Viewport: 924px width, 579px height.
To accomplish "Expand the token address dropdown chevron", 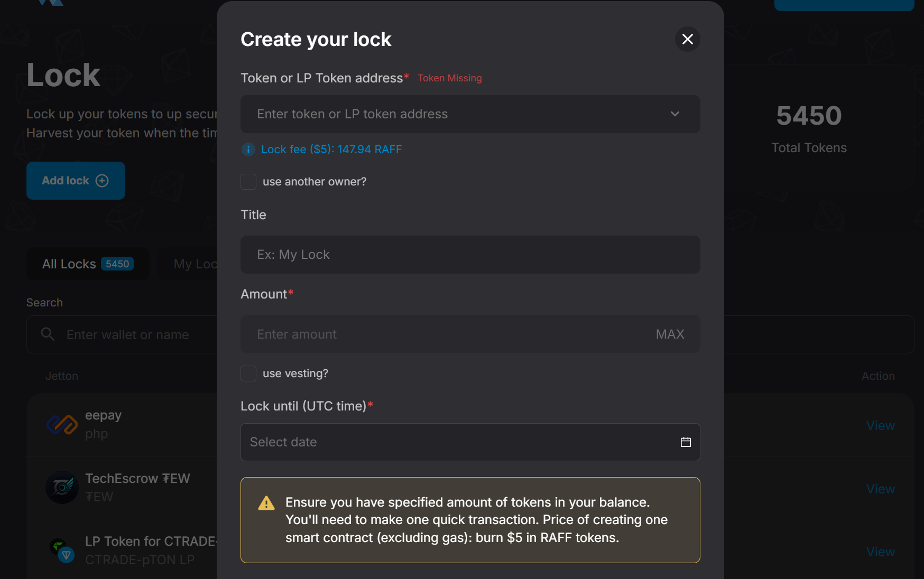I will (675, 114).
